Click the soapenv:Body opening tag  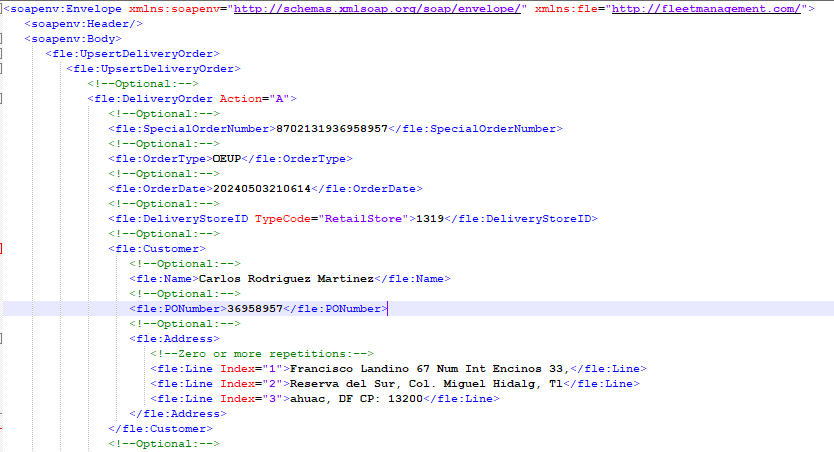pos(73,39)
